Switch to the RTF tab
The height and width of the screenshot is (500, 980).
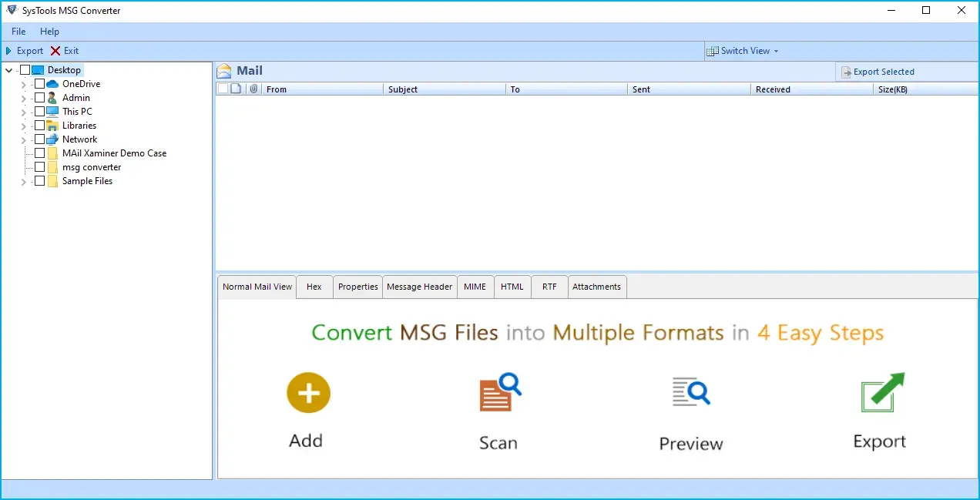[549, 287]
